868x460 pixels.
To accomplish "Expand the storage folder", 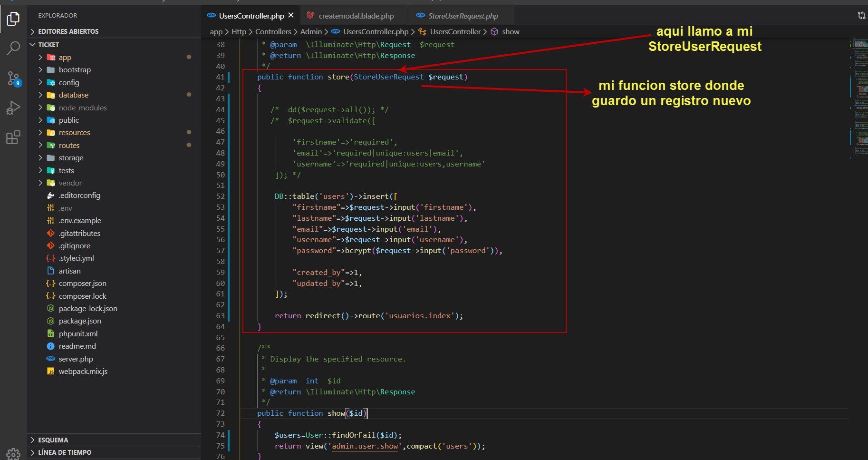I will (x=114, y=158).
